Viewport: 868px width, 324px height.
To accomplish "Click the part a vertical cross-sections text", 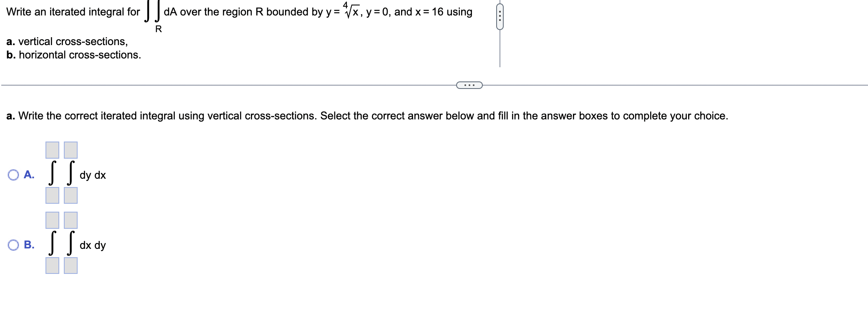I will (66, 41).
